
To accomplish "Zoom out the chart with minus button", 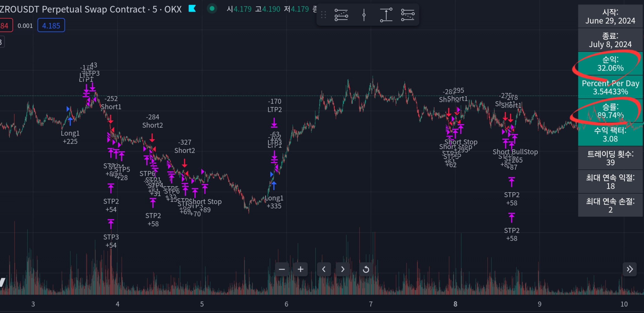I will pyautogui.click(x=282, y=269).
